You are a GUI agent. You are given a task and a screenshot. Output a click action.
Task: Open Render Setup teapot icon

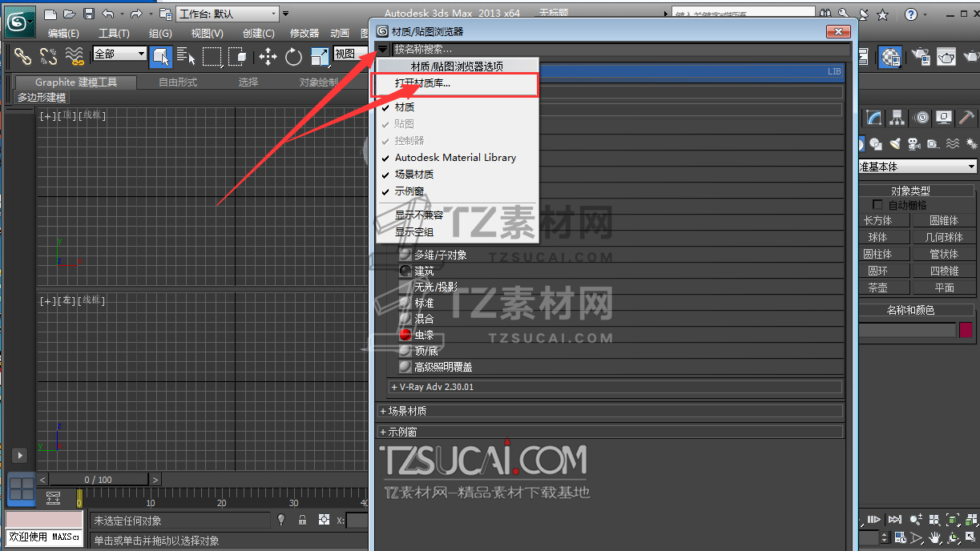click(922, 57)
